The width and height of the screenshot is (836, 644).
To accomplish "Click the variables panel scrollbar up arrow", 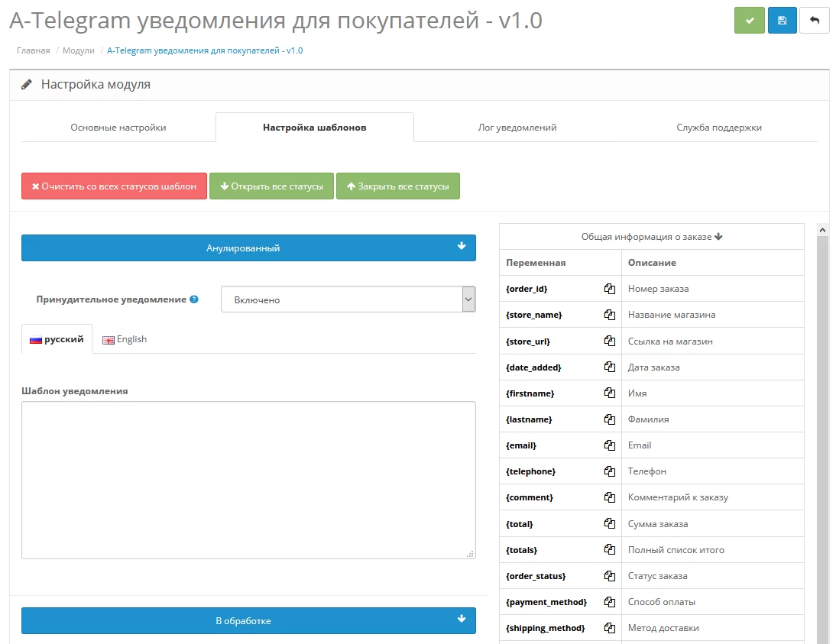I will [822, 230].
